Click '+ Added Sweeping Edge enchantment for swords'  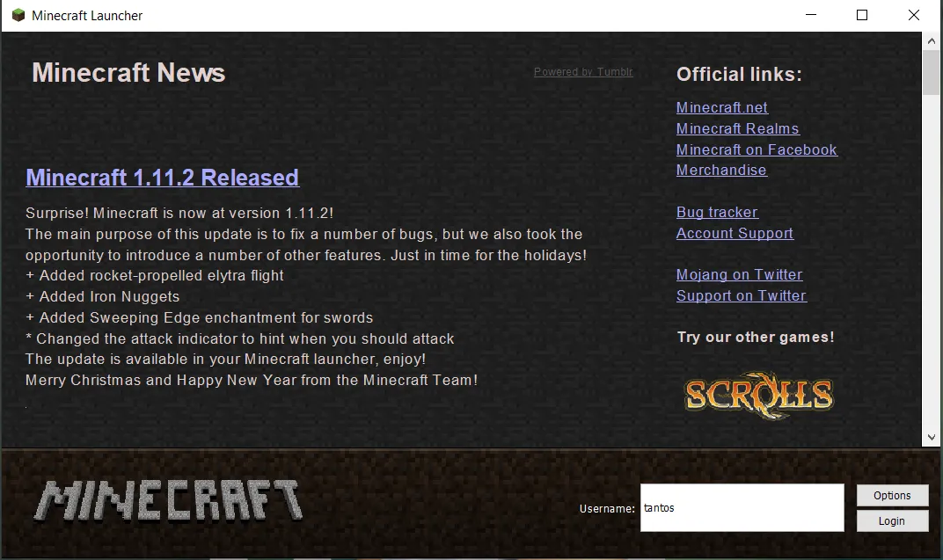(x=199, y=317)
